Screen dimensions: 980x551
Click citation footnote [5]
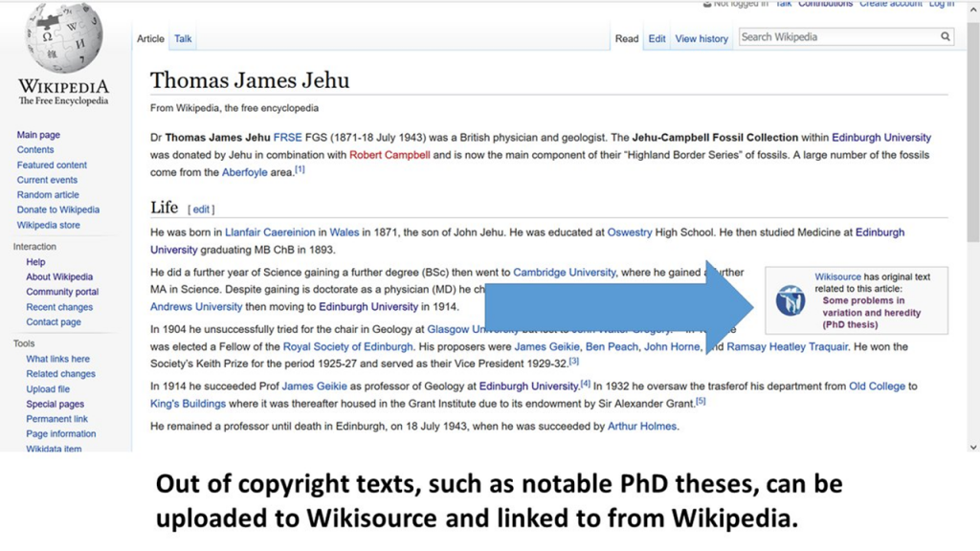coord(701,401)
